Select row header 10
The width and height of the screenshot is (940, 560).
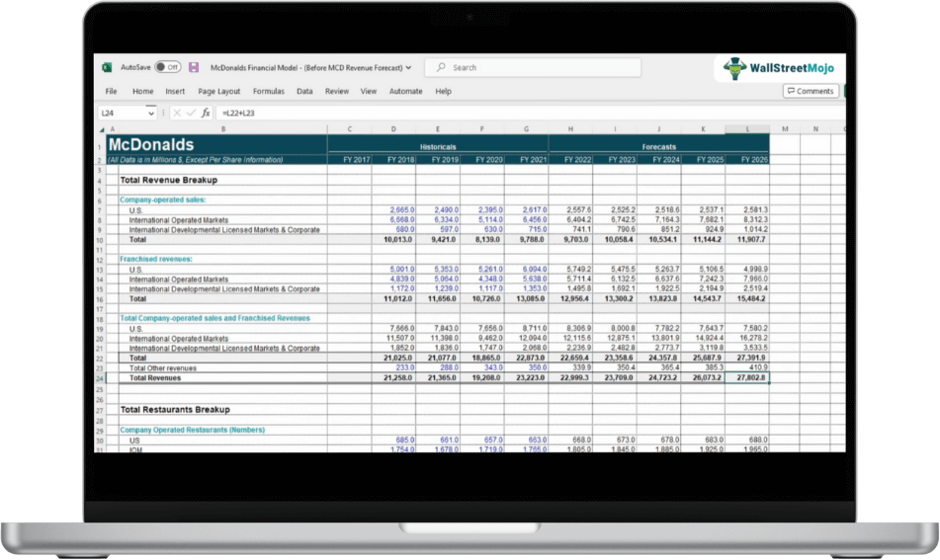tap(100, 240)
